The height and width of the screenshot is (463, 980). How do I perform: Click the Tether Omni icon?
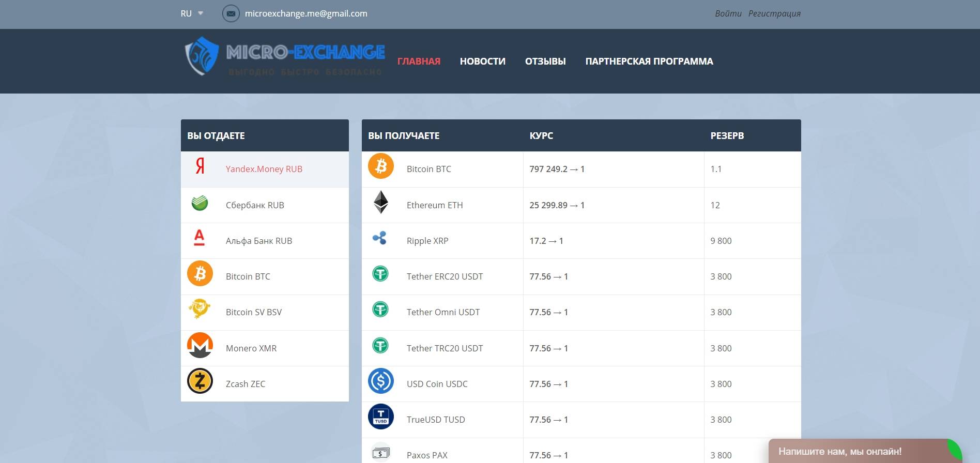click(380, 310)
